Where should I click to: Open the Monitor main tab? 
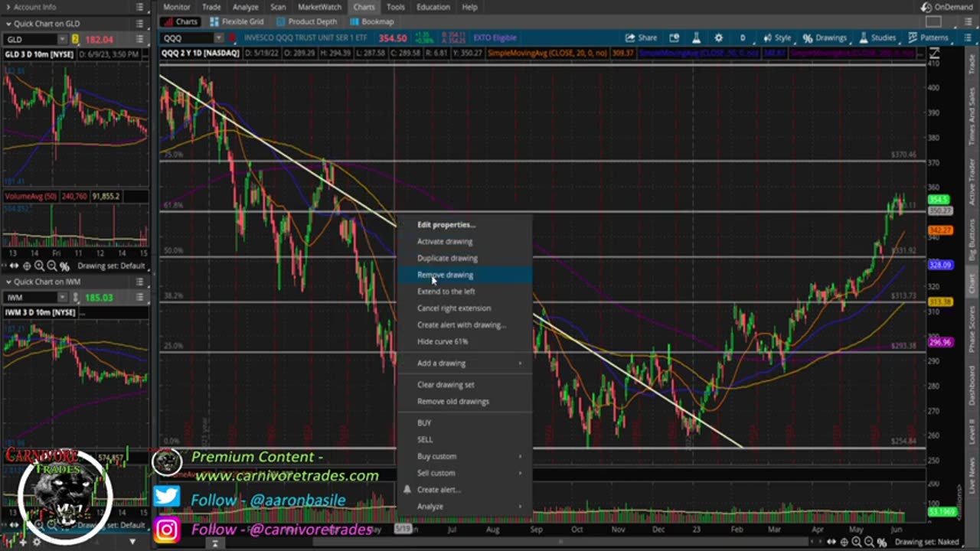(177, 7)
